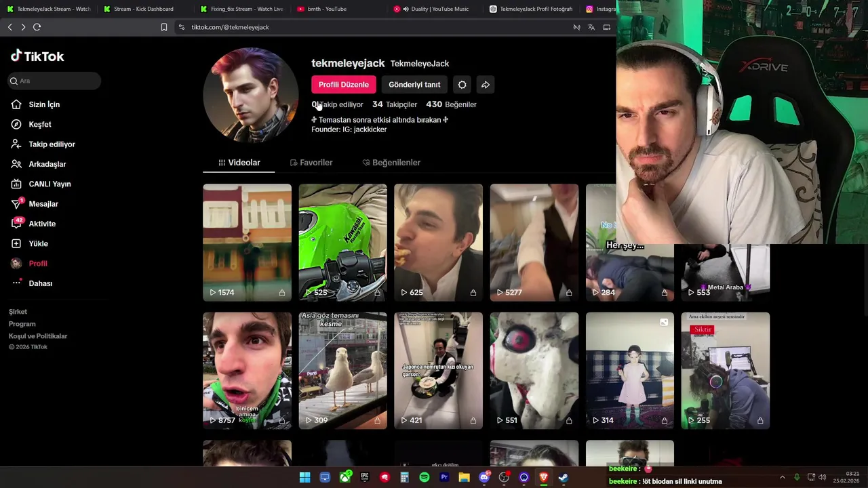The height and width of the screenshot is (488, 868).
Task: Click the translate page icon in address bar
Action: 591,27
